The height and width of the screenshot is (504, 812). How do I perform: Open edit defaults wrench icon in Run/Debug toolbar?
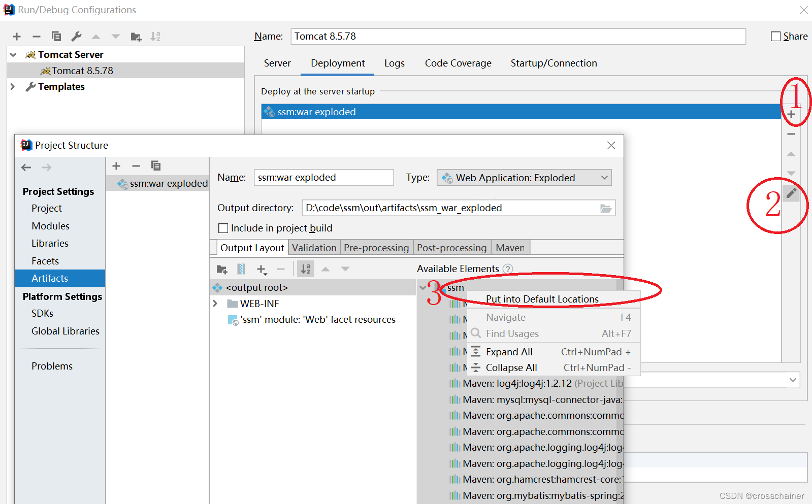pyautogui.click(x=76, y=37)
